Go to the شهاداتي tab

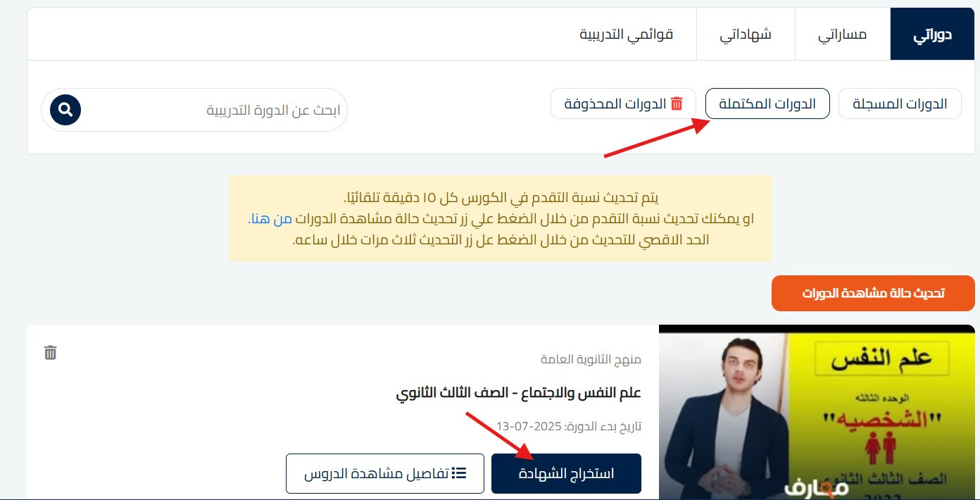pos(745,35)
